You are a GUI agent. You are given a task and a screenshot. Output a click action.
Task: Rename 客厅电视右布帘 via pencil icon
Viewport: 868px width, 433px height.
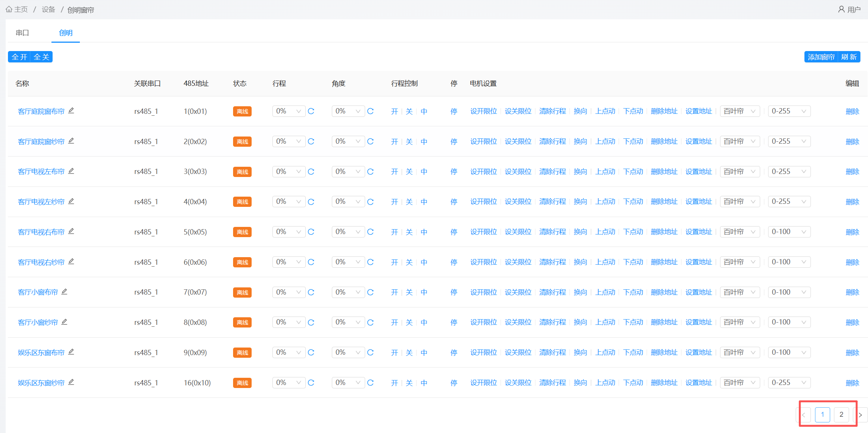[71, 231]
